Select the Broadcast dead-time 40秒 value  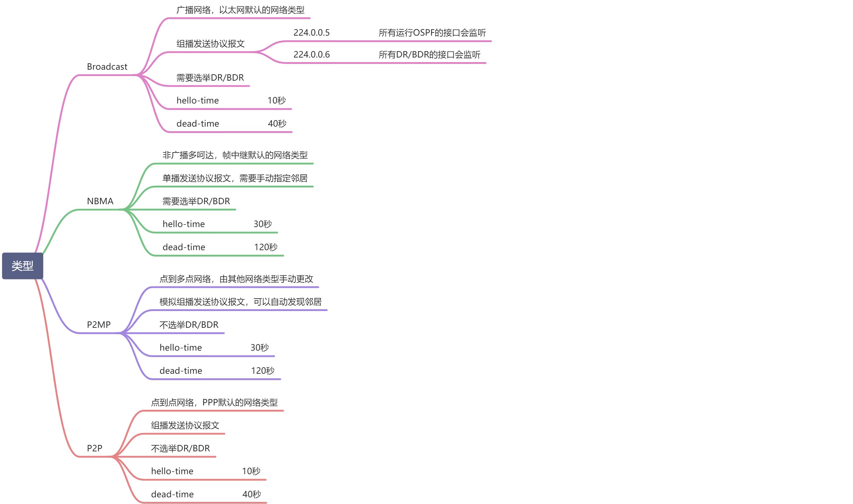point(277,124)
